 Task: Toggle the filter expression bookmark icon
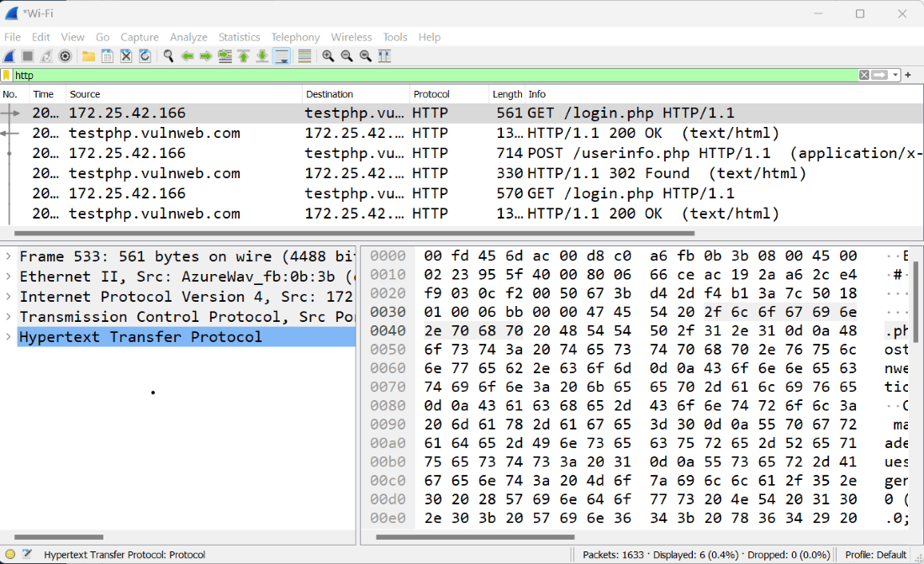point(7,75)
